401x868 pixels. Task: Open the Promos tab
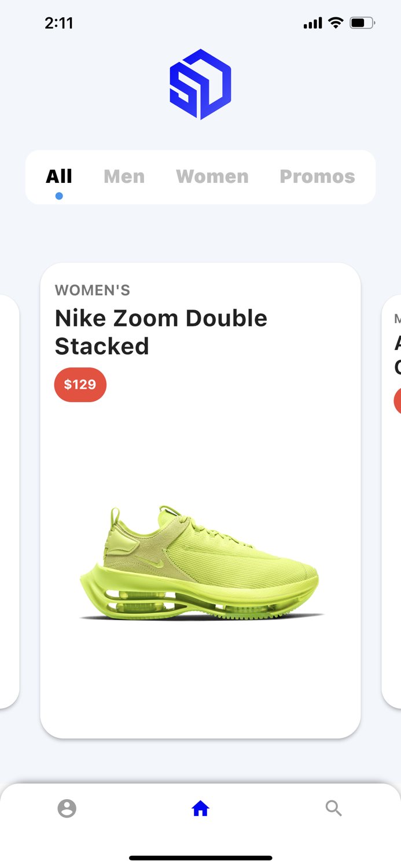pyautogui.click(x=317, y=176)
